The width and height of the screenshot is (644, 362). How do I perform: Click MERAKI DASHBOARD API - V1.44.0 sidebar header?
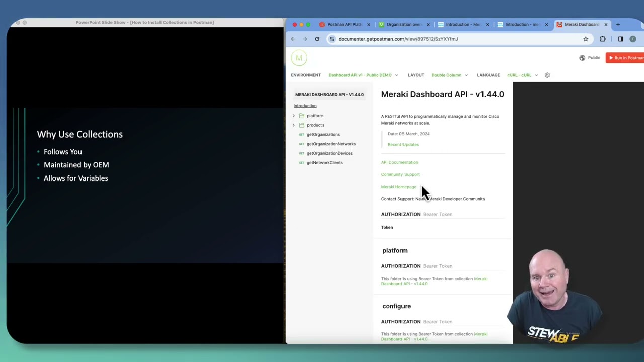click(x=330, y=95)
